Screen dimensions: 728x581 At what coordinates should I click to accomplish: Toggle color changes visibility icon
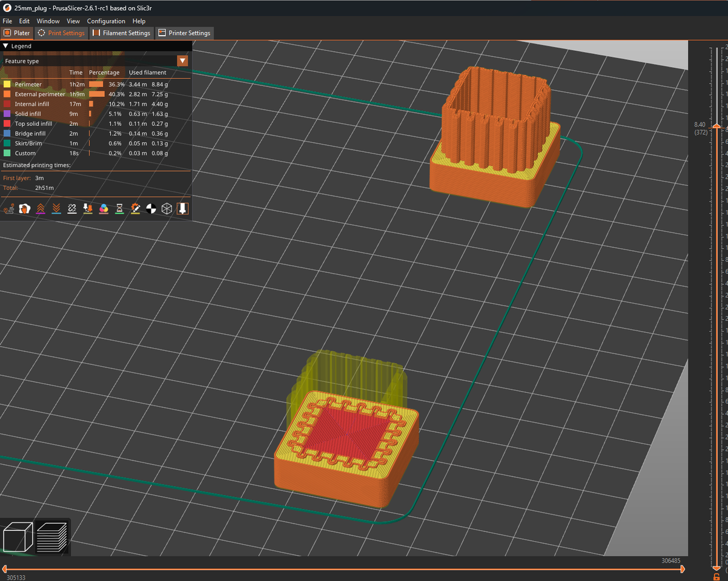(104, 209)
